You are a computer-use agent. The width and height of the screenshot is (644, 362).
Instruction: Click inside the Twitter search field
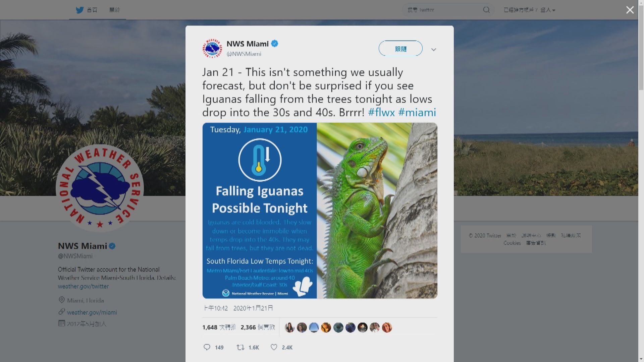[x=443, y=10]
